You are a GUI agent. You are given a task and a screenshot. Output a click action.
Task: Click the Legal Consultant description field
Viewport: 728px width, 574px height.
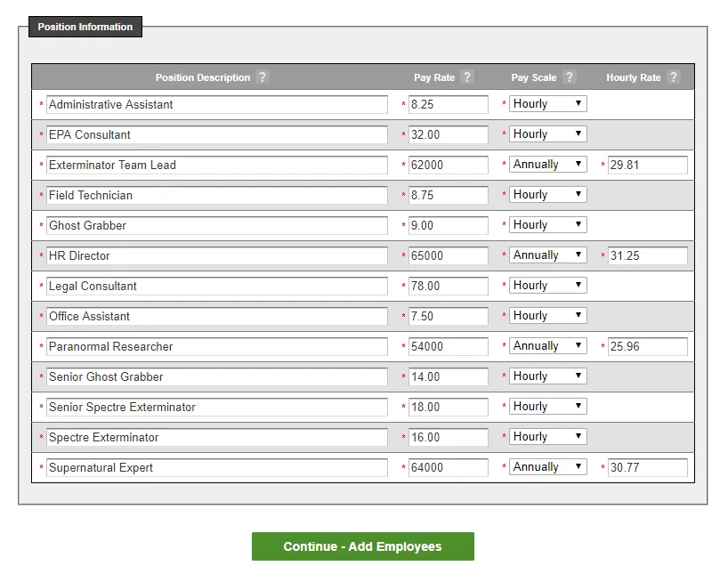point(217,286)
